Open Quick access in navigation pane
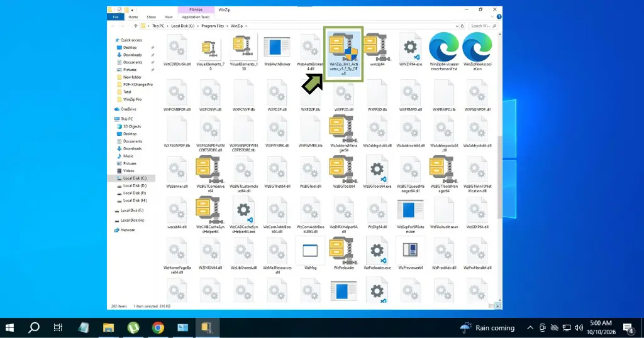The image size is (644, 338). pos(131,40)
